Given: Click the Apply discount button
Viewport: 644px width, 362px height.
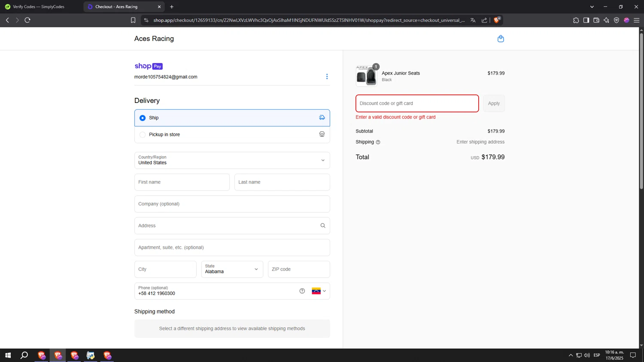Looking at the screenshot, I should [x=494, y=103].
